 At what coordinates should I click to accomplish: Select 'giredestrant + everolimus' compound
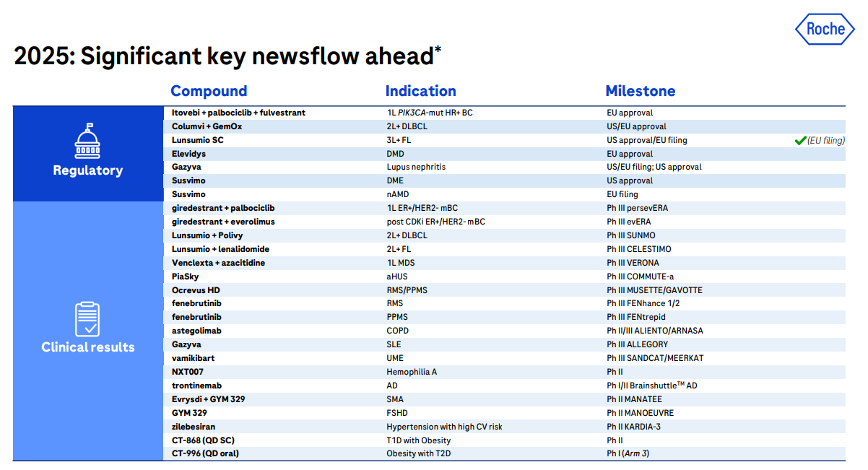pos(223,222)
